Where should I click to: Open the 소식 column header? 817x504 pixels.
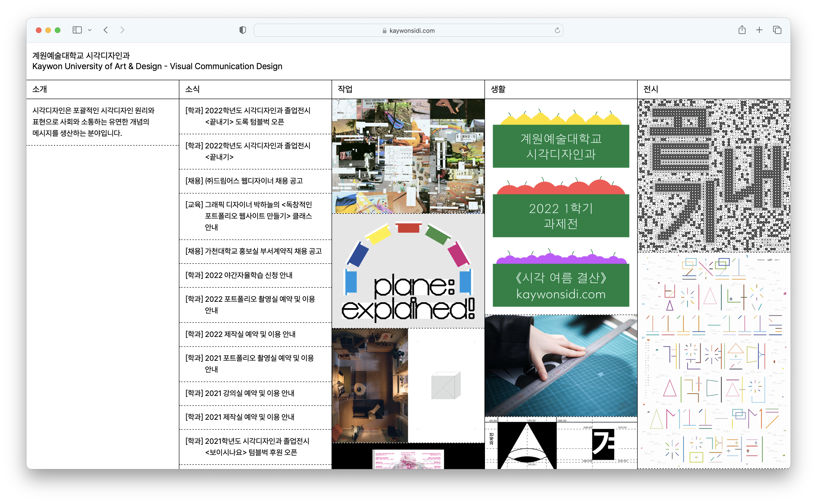coord(192,89)
